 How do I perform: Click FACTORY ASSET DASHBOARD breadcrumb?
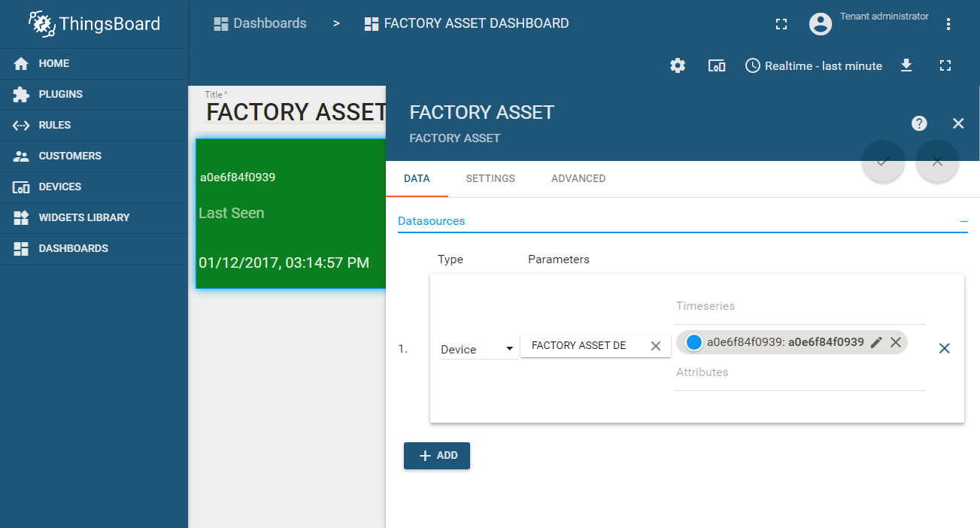tap(466, 23)
